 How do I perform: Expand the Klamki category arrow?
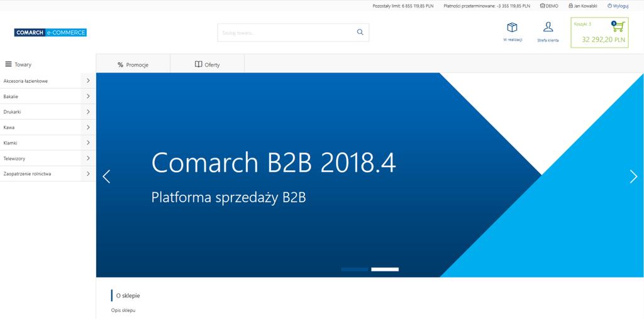[x=88, y=143]
